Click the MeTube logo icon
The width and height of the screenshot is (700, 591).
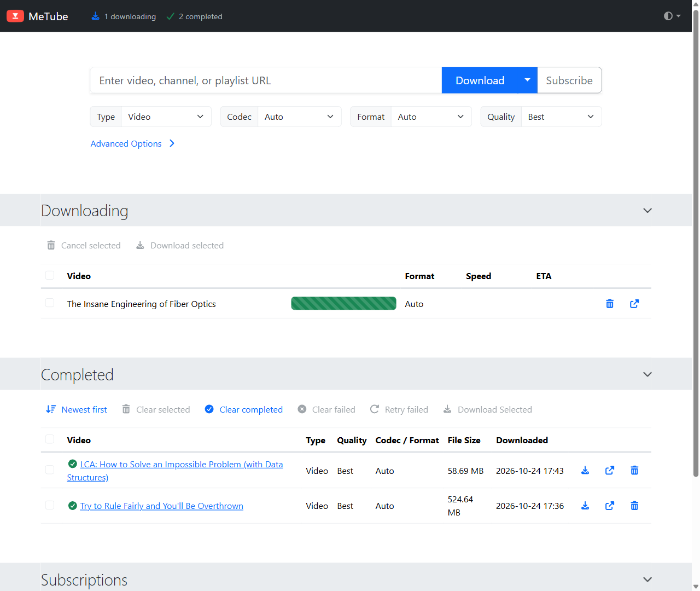pos(15,16)
